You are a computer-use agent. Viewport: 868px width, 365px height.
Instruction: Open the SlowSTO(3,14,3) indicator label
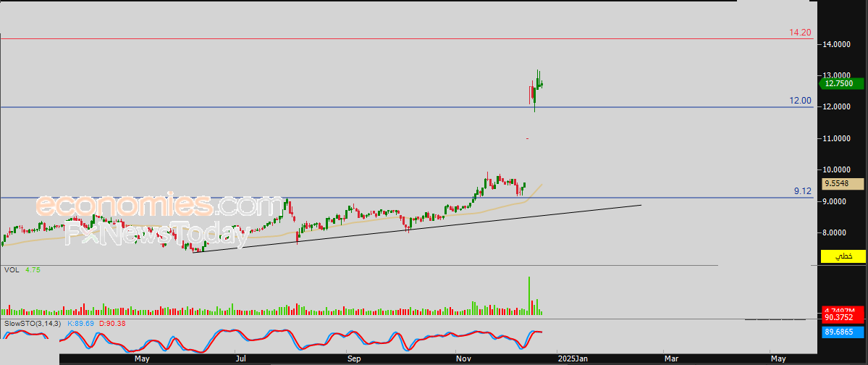point(33,323)
